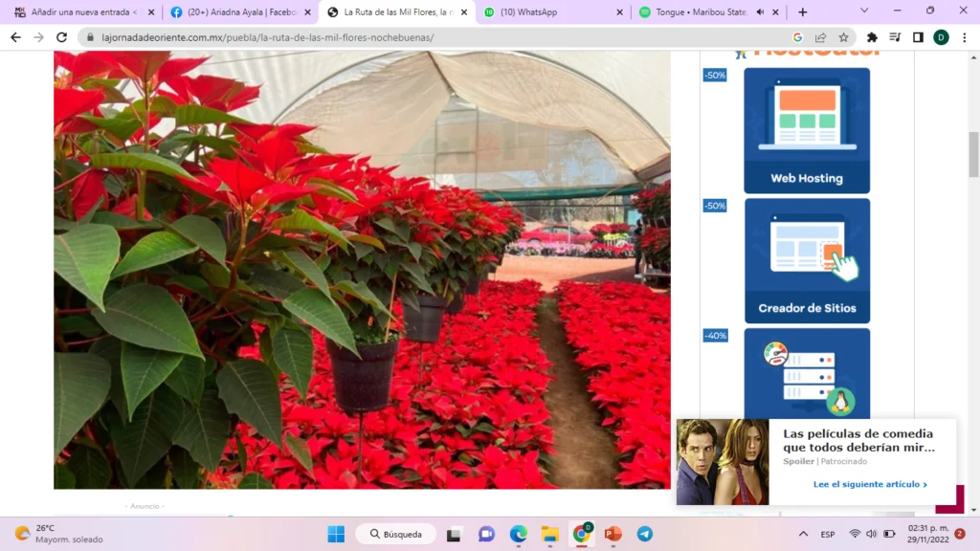980x551 pixels.
Task: Switch to the WhatsApp tab
Action: click(x=554, y=11)
